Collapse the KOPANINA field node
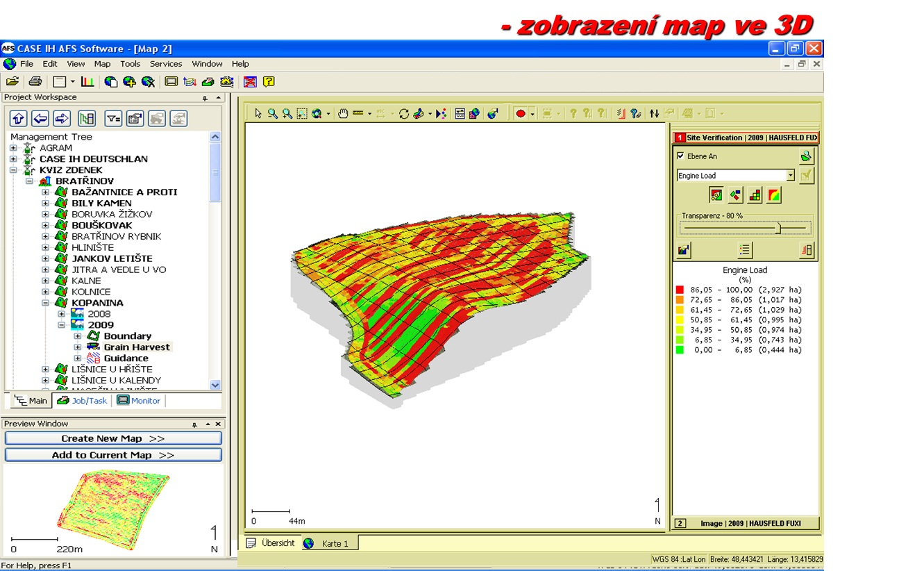The image size is (924, 571). (x=45, y=303)
